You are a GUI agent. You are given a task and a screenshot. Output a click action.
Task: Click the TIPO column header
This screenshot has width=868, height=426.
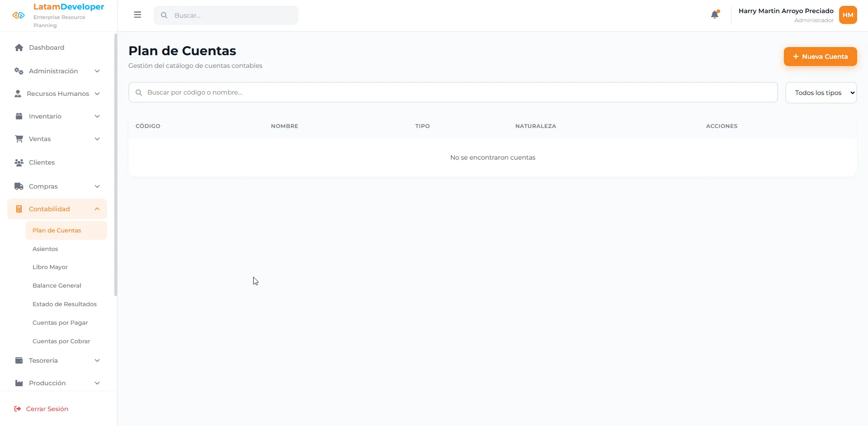[422, 126]
